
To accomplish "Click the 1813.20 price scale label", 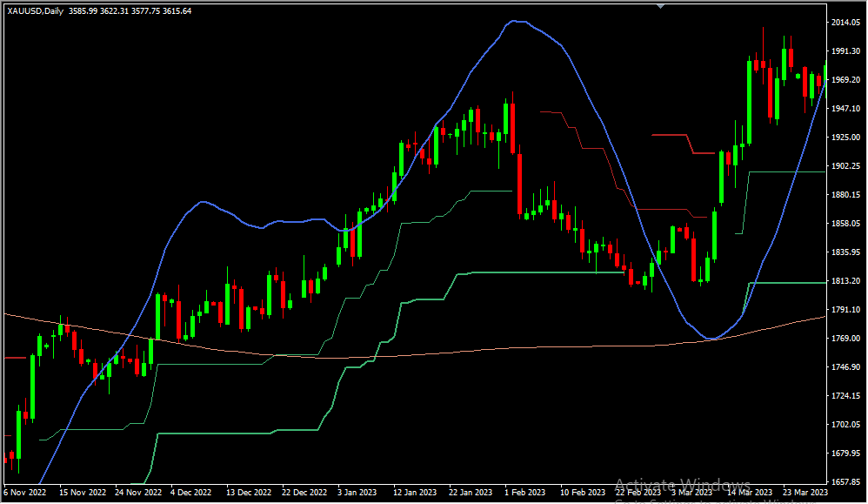I will 846,281.
